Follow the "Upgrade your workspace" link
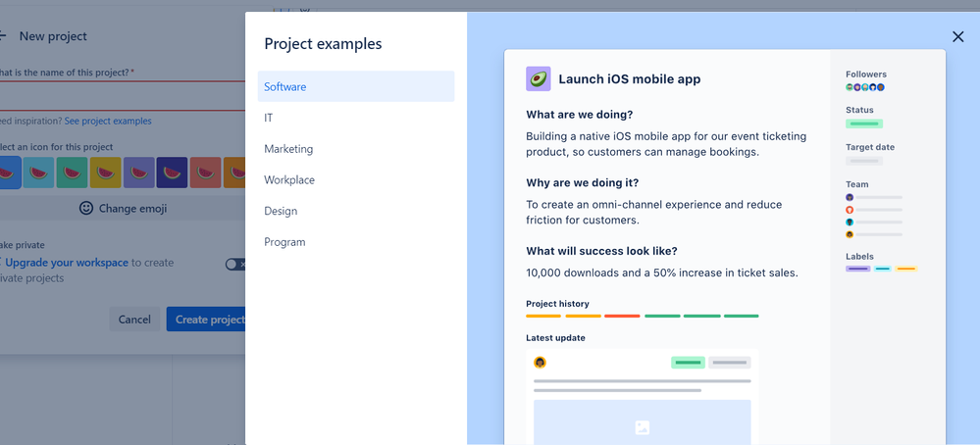 point(67,263)
